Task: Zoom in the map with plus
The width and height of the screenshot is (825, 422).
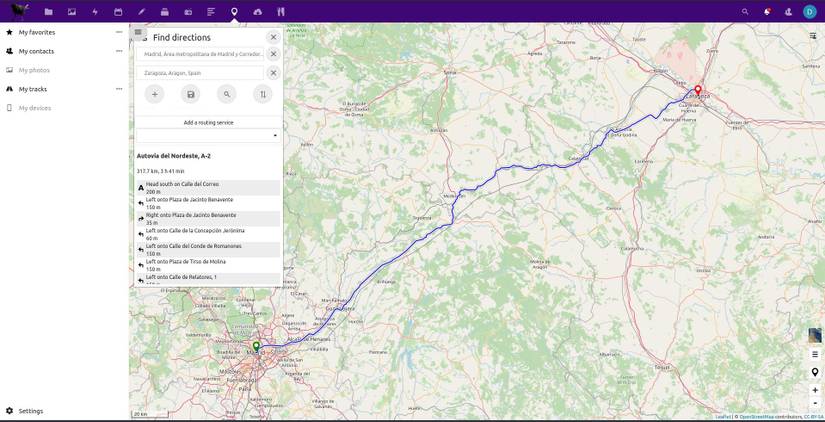Action: pyautogui.click(x=815, y=390)
